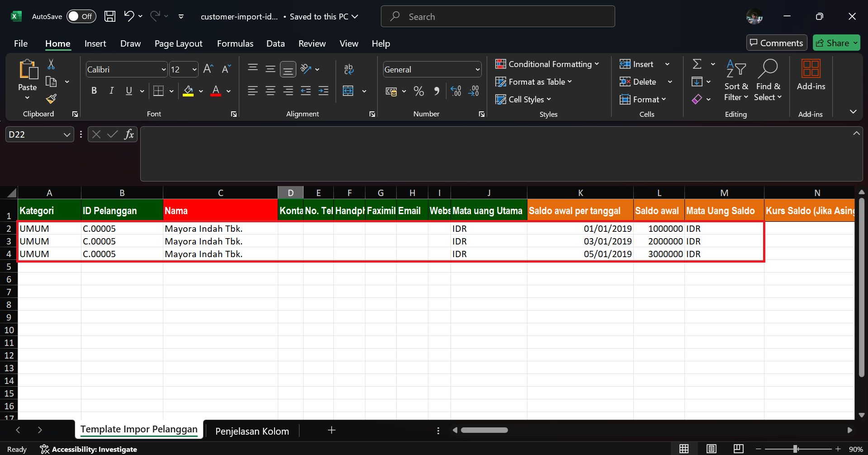
Task: Click the Wrap Text icon
Action: pyautogui.click(x=348, y=69)
